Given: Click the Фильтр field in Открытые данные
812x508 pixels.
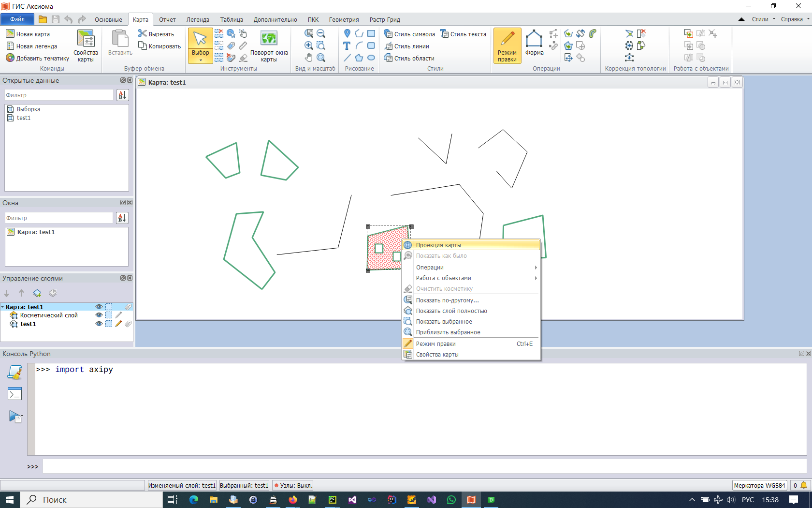Looking at the screenshot, I should 58,95.
